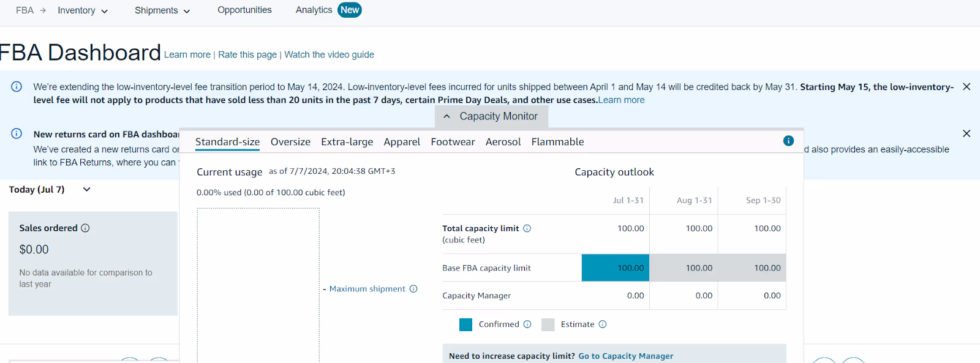Open the Analytics menu item

coord(314,10)
